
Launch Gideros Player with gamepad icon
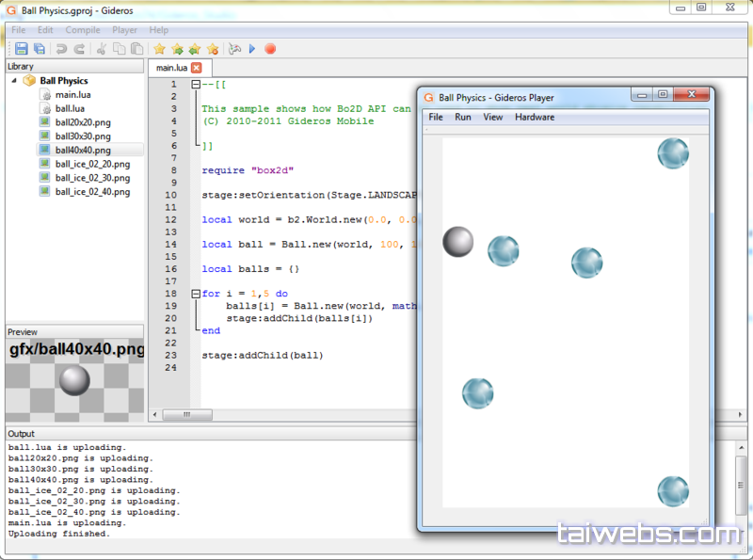click(234, 49)
